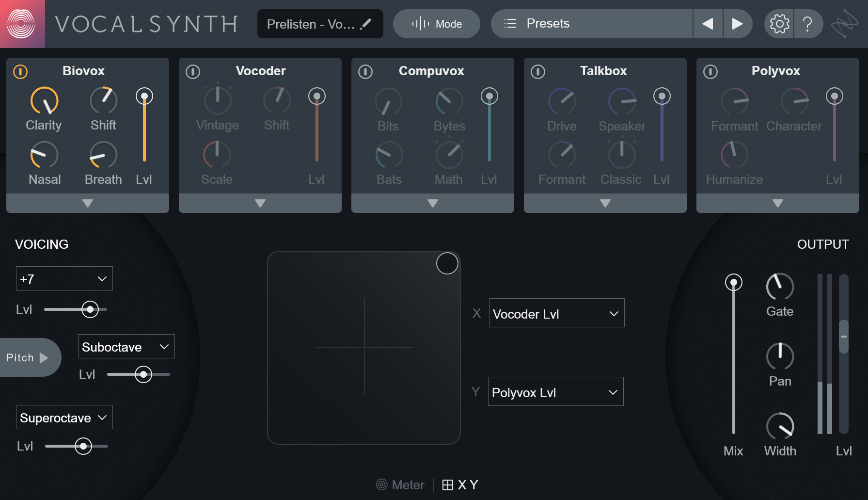
Task: Click the Polyvox Lvl slider handle
Action: pyautogui.click(x=835, y=96)
